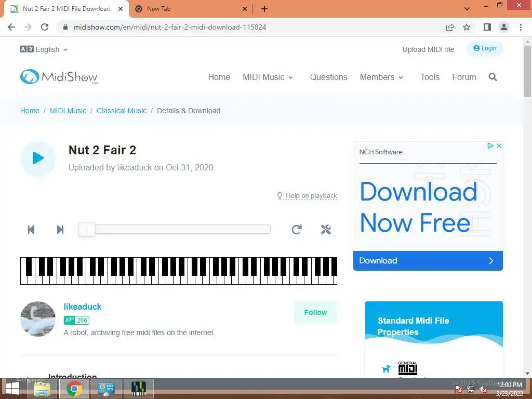Click the repeat loop icon
This screenshot has height=399, width=532.
tap(297, 230)
